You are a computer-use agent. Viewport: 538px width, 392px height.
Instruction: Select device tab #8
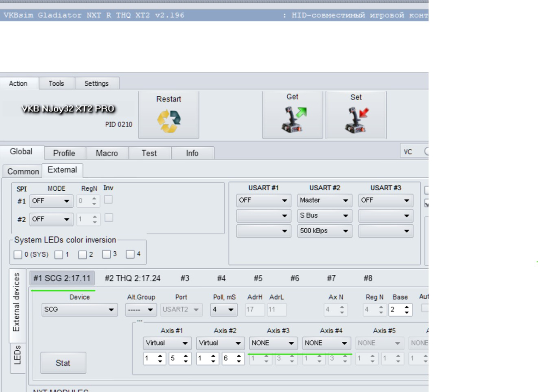click(368, 278)
